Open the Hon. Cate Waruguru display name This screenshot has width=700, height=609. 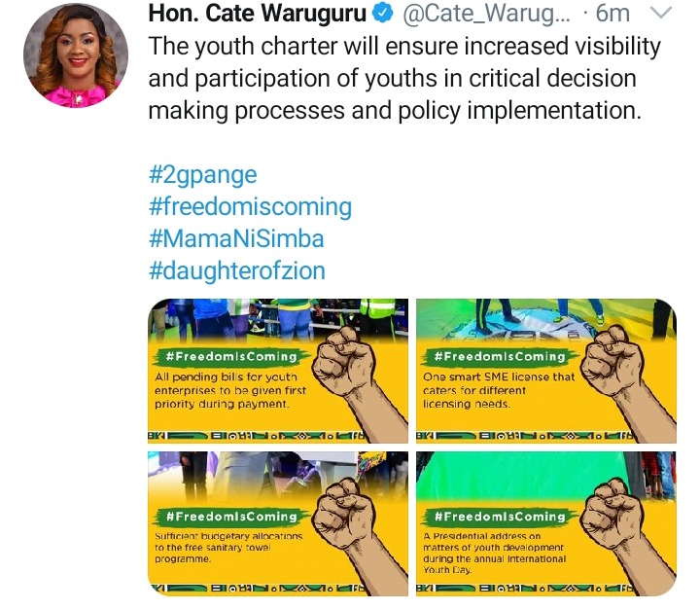click(x=257, y=14)
